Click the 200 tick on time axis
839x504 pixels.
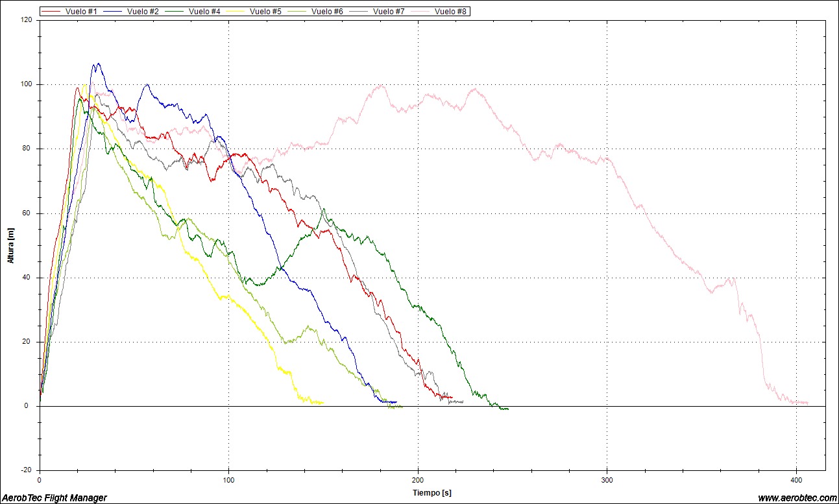pyautogui.click(x=418, y=480)
